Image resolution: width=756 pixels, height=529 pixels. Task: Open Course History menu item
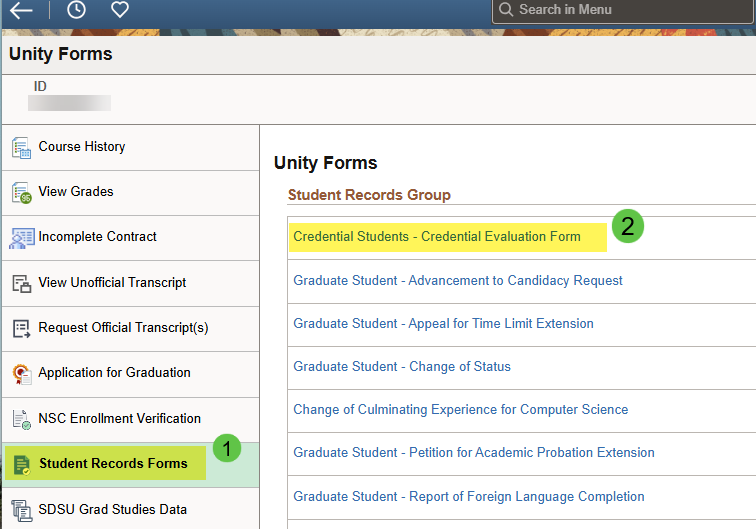pos(130,148)
